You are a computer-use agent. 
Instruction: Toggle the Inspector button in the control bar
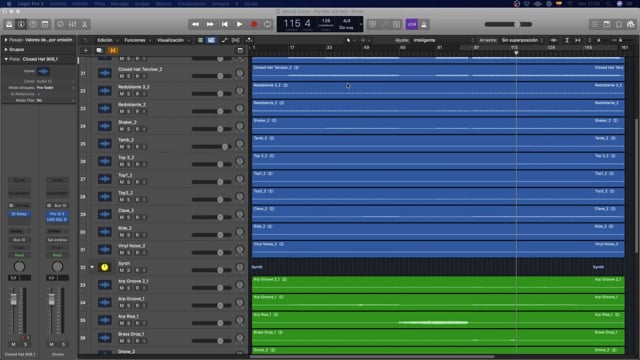pos(21,24)
